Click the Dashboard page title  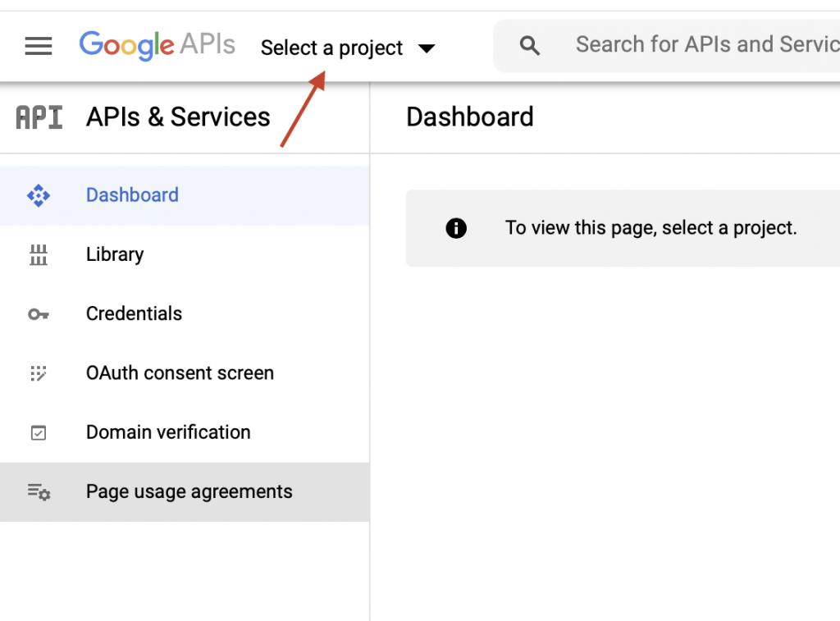tap(470, 117)
